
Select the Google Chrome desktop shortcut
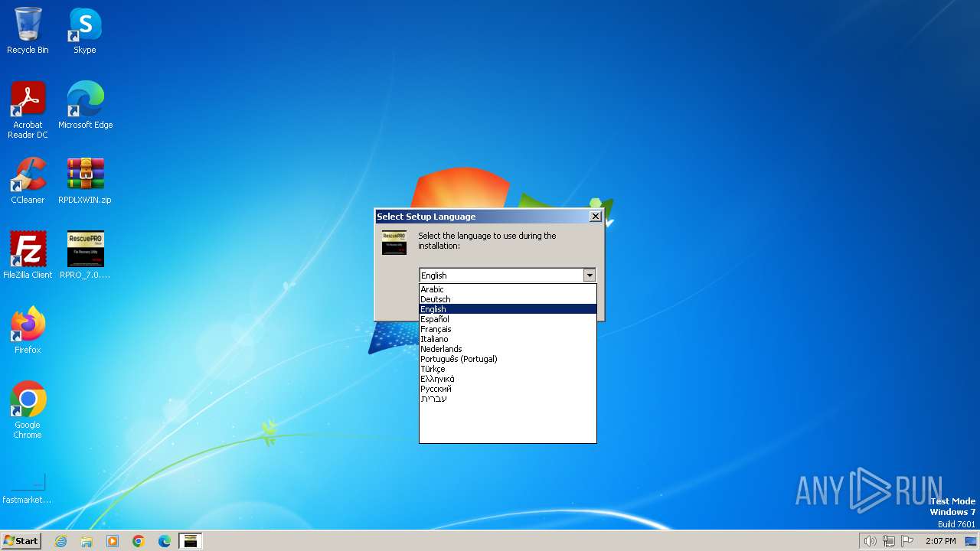(28, 409)
